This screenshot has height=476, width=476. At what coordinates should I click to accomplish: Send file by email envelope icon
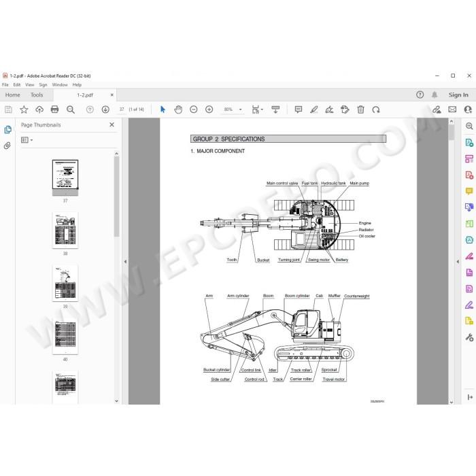pyautogui.click(x=452, y=109)
